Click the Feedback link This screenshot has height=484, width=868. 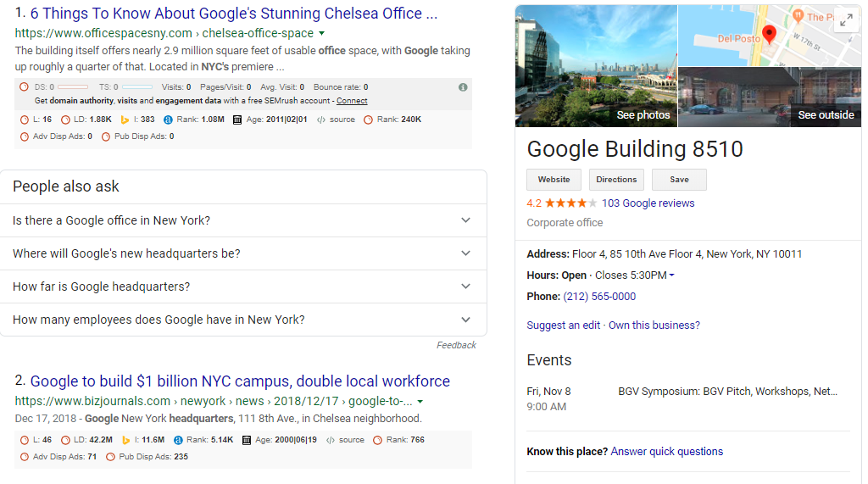(x=456, y=345)
